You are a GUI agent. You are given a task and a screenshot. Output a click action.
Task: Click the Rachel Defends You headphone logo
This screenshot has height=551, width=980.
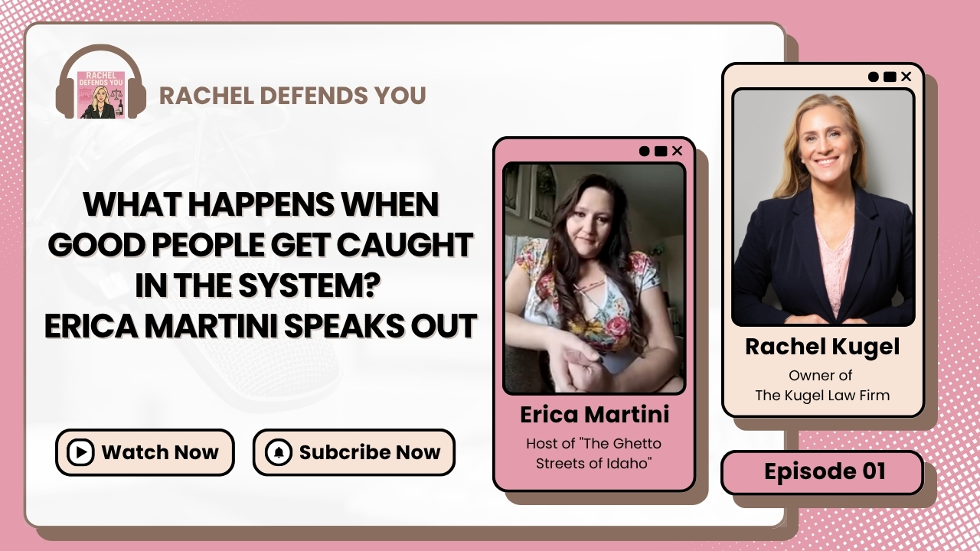[101, 83]
